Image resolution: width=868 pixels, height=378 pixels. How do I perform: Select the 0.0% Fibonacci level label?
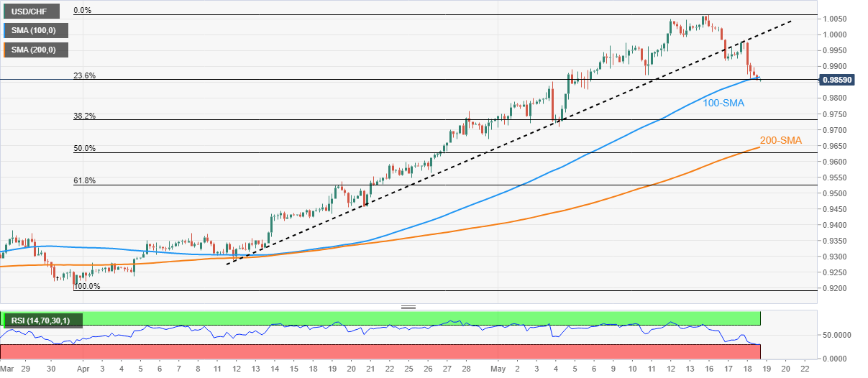click(83, 11)
